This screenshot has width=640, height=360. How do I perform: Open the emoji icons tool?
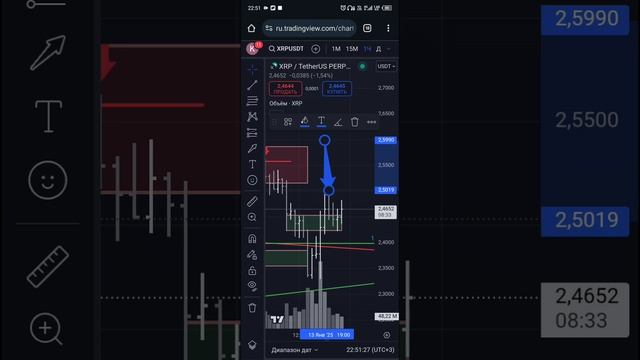pyautogui.click(x=252, y=180)
